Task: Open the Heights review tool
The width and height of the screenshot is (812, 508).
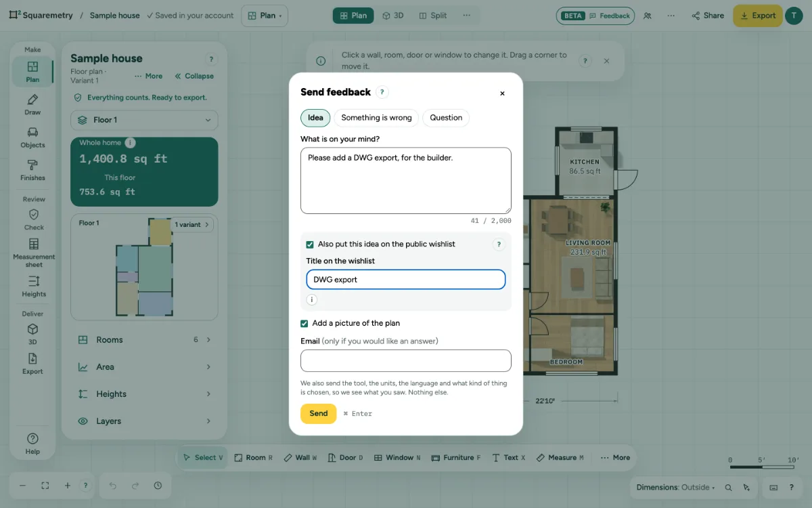Action: pyautogui.click(x=33, y=286)
